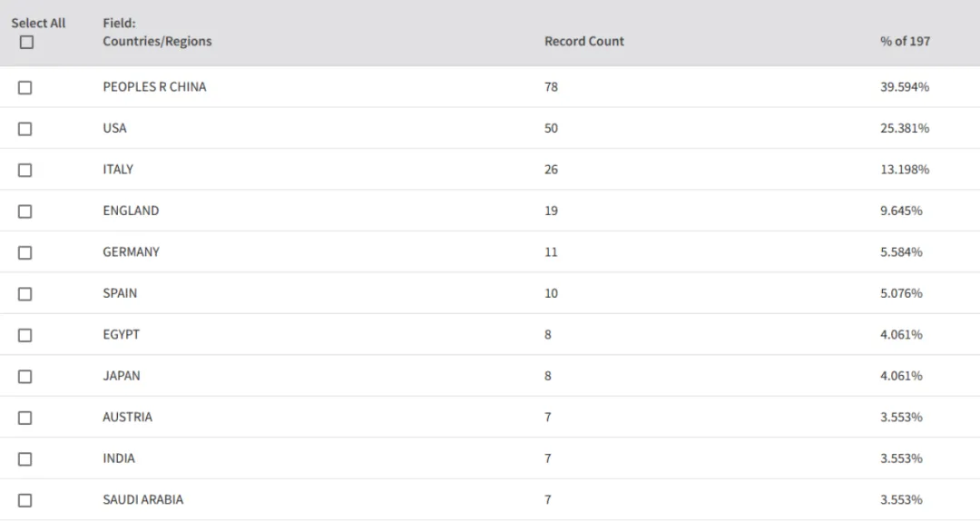Tick the Select All checkbox
Viewport: 980px width, 522px height.
pos(26,42)
